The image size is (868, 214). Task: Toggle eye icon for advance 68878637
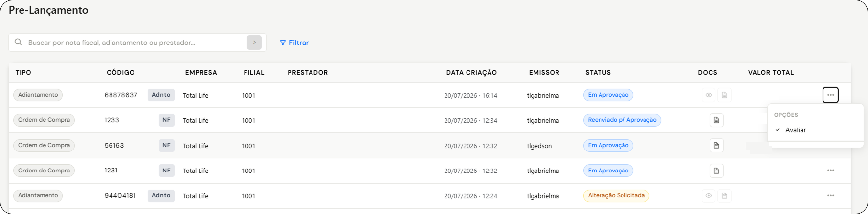[x=709, y=95]
